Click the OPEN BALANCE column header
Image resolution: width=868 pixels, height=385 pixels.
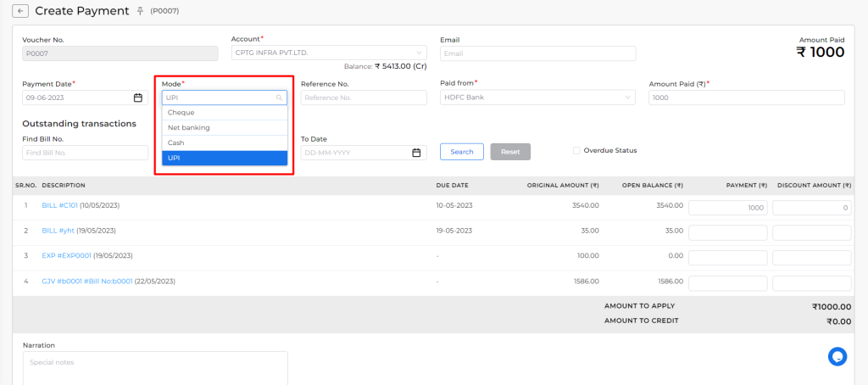pyautogui.click(x=652, y=186)
